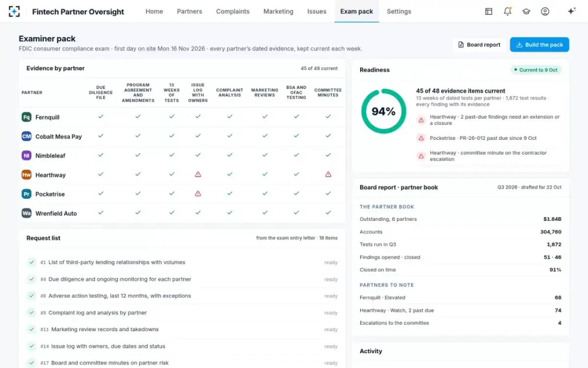Click the Board report button

(479, 45)
